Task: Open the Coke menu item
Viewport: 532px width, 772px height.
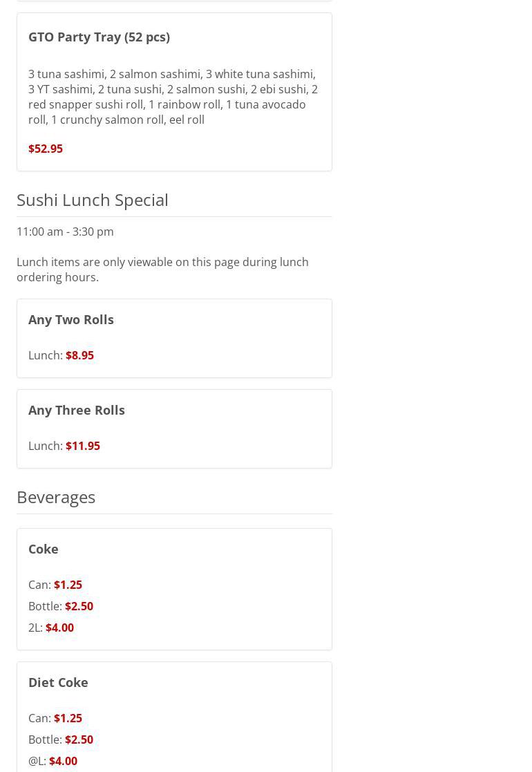Action: [44, 549]
